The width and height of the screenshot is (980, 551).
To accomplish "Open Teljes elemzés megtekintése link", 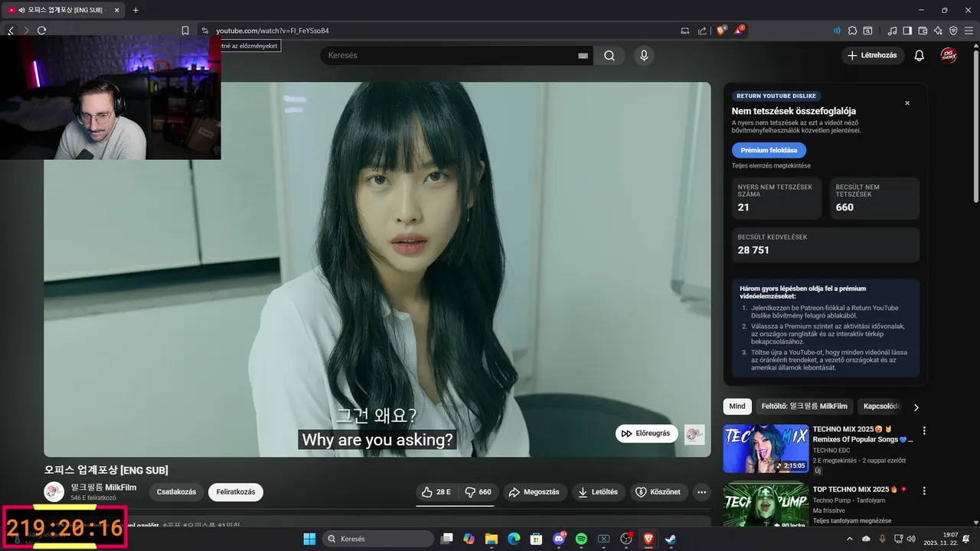I will coord(771,165).
